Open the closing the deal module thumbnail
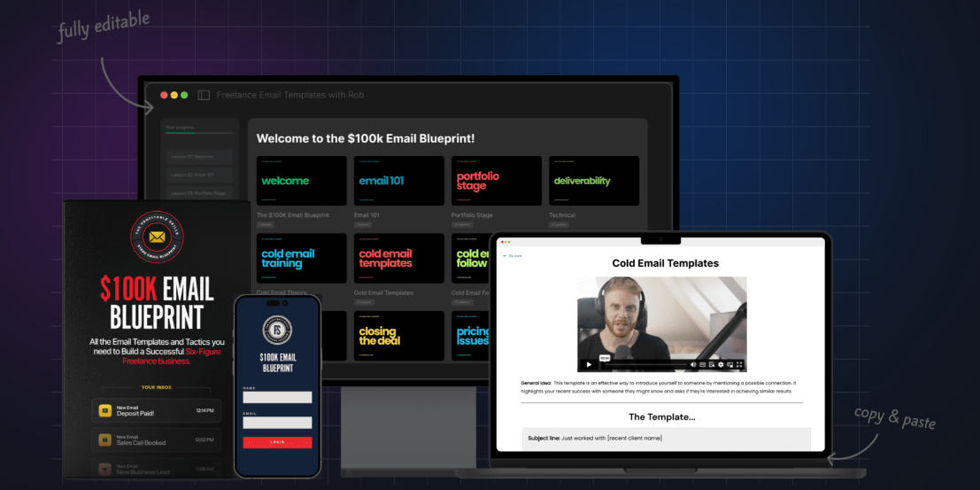 point(398,336)
